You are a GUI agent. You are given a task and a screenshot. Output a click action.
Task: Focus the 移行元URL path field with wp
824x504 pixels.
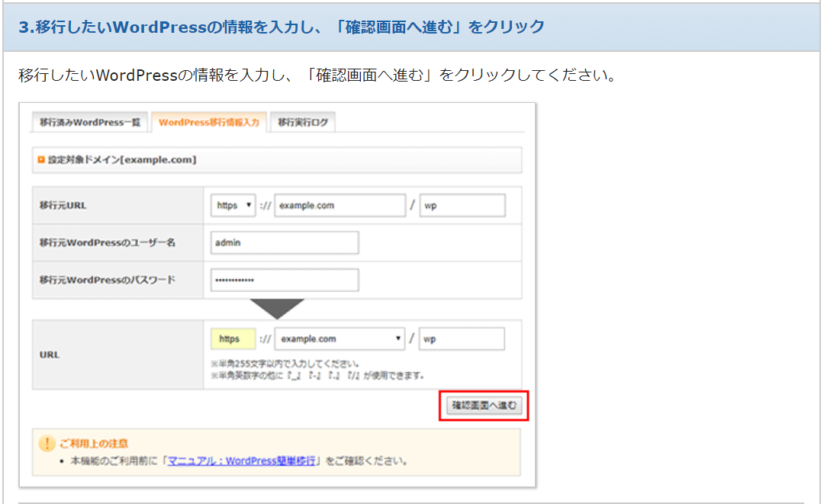462,206
